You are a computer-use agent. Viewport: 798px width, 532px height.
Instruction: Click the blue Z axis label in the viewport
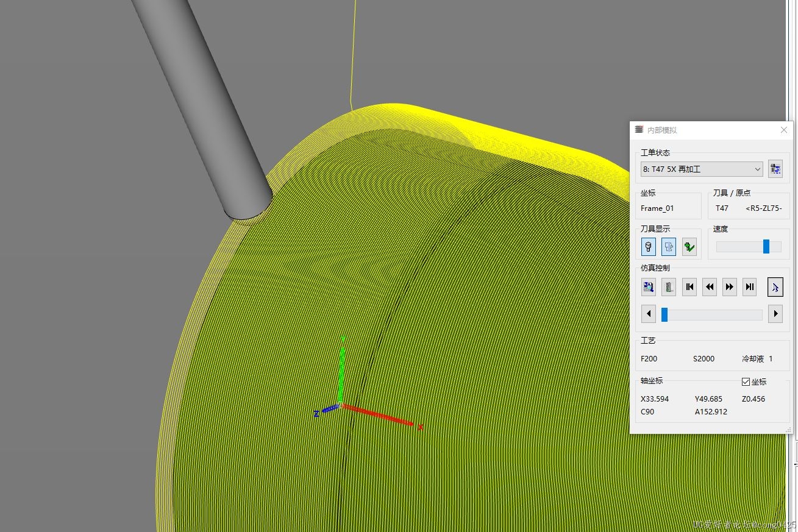[316, 414]
